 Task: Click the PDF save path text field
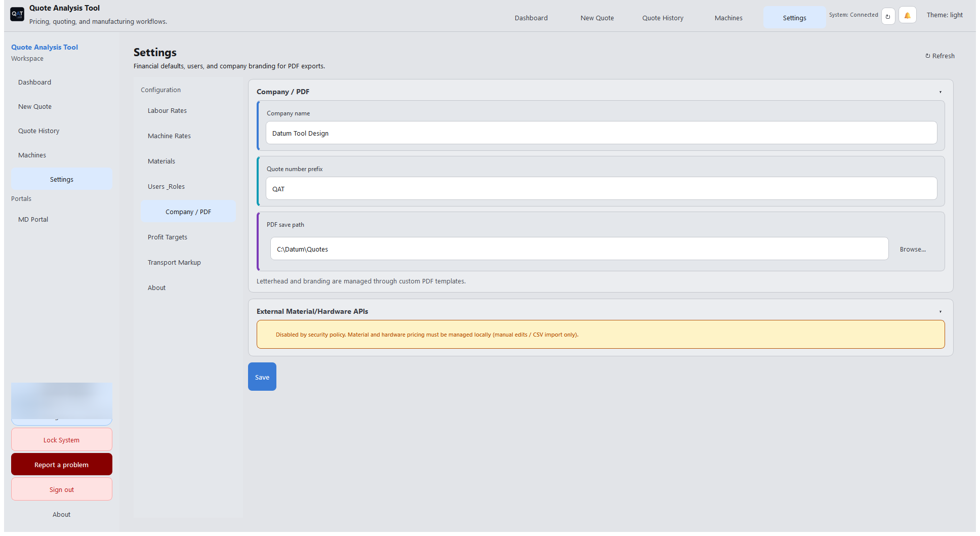(x=579, y=249)
